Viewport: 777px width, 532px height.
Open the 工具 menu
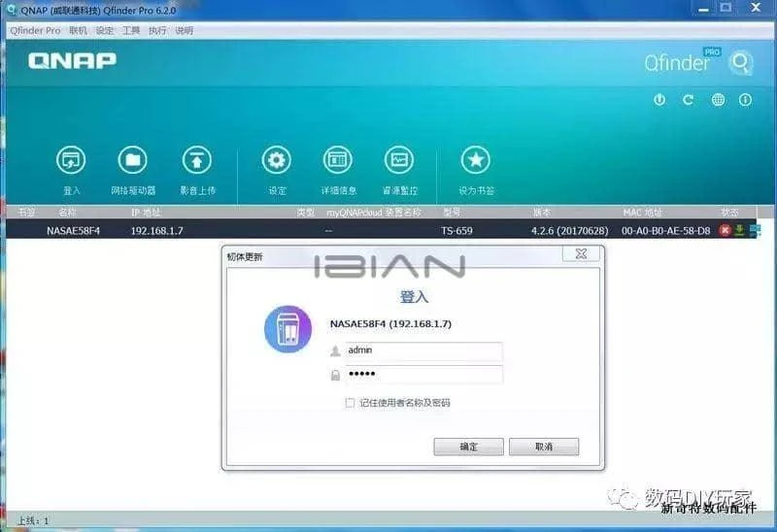(x=131, y=31)
